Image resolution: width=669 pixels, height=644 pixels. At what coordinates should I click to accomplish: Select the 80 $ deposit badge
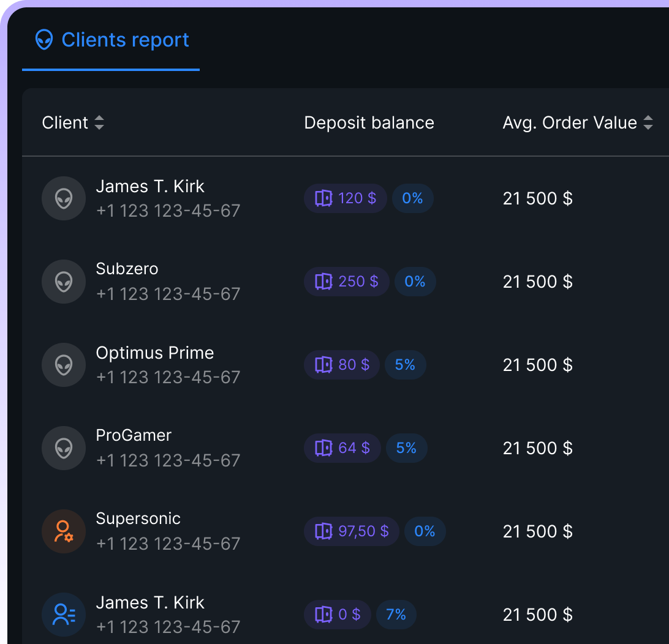[x=342, y=365]
